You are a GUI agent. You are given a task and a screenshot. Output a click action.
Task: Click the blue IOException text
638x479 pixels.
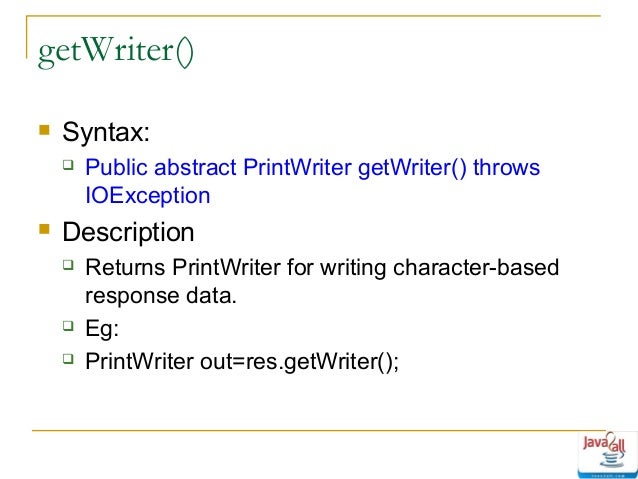click(x=148, y=195)
